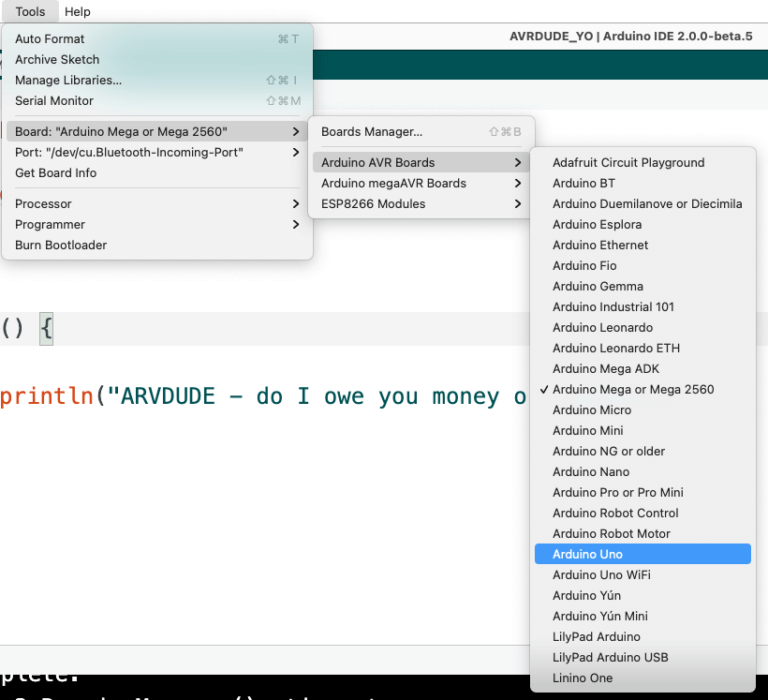Select Arduino Esplora board
This screenshot has height=700, width=768.
click(x=643, y=224)
